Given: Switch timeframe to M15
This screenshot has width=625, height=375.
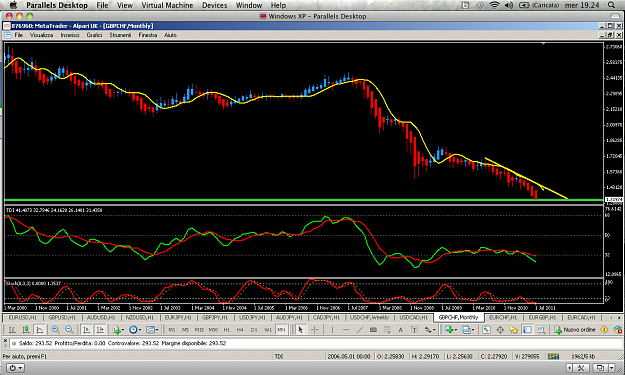Looking at the screenshot, I should click(x=199, y=330).
